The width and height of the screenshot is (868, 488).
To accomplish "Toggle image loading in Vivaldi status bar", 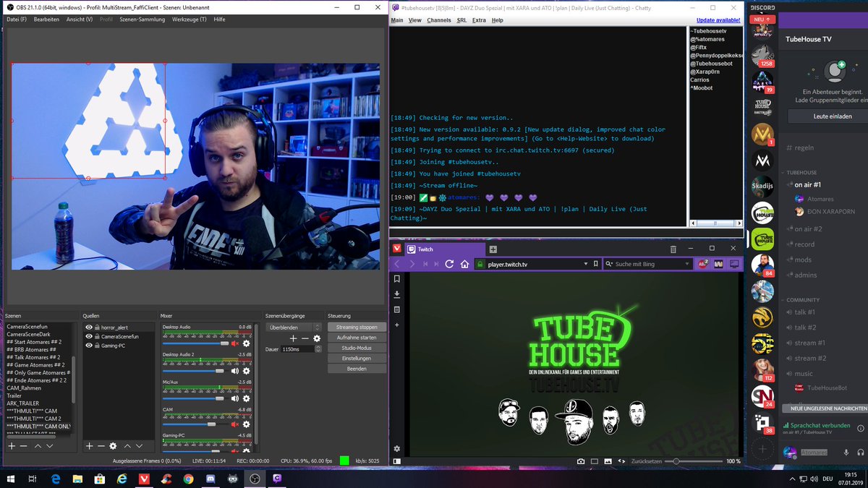I will 608,461.
